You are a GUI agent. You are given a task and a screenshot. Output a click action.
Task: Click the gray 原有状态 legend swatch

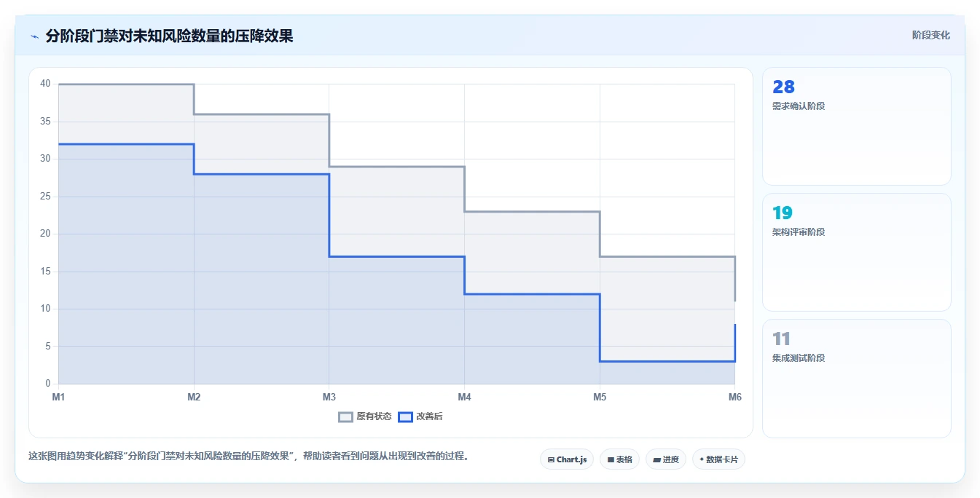[x=346, y=417]
